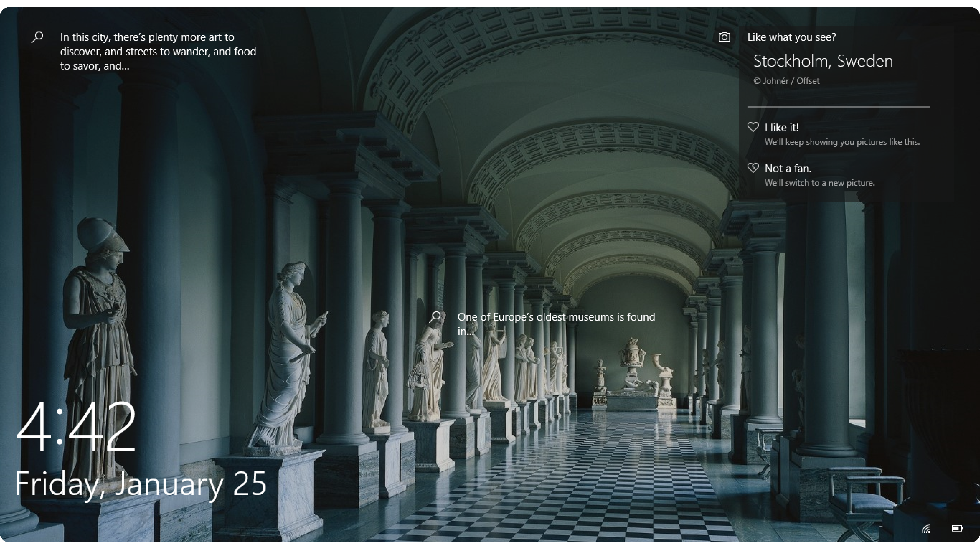Click the camera icon next to 'Like what you see?'
Screen dimensions: 980x551
coord(724,37)
